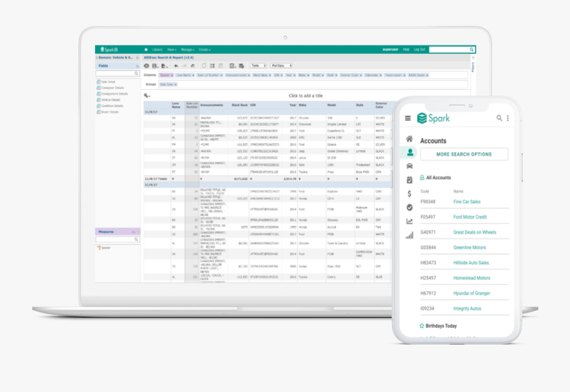
Task: Select the Accounts person icon in phone sidebar
Action: (410, 153)
